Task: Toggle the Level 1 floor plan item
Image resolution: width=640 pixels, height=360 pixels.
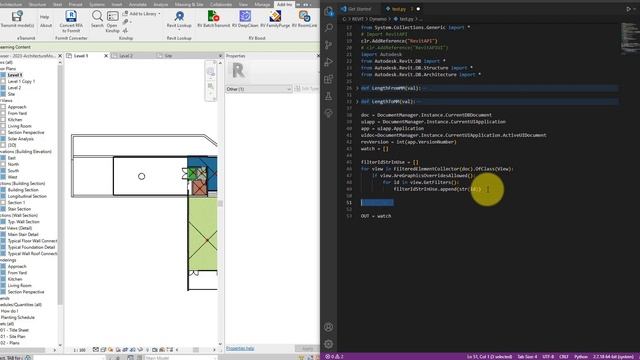Action: (x=15, y=75)
